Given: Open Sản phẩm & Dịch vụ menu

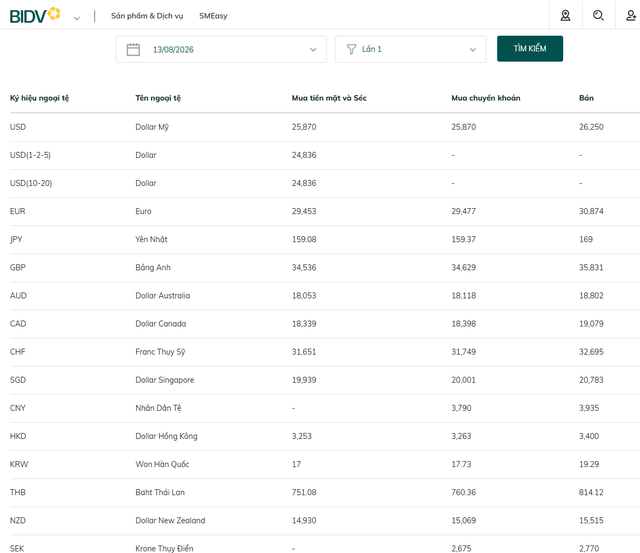Looking at the screenshot, I should pos(147,16).
